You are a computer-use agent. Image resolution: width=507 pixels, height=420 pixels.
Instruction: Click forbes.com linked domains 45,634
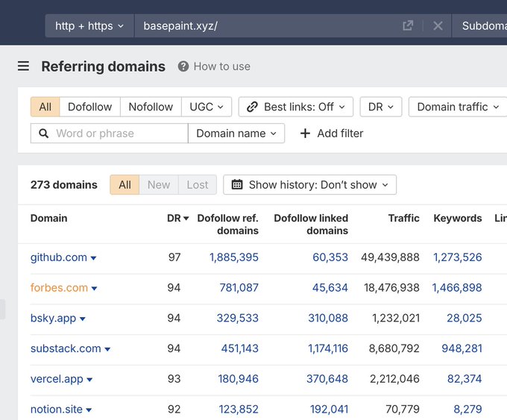coord(330,288)
